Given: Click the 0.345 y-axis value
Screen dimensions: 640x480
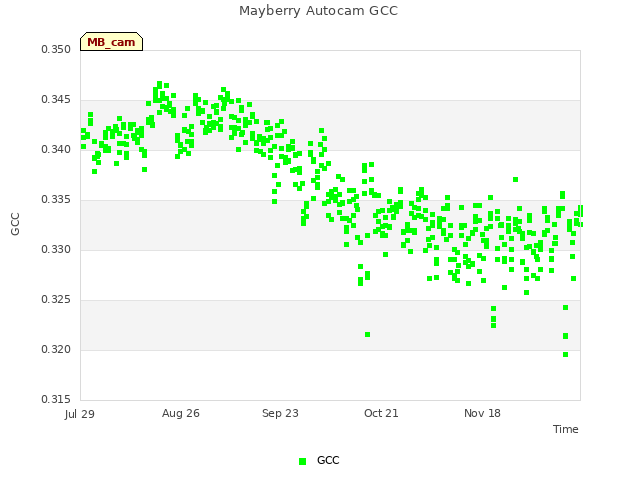Looking at the screenshot, I should click(56, 100).
